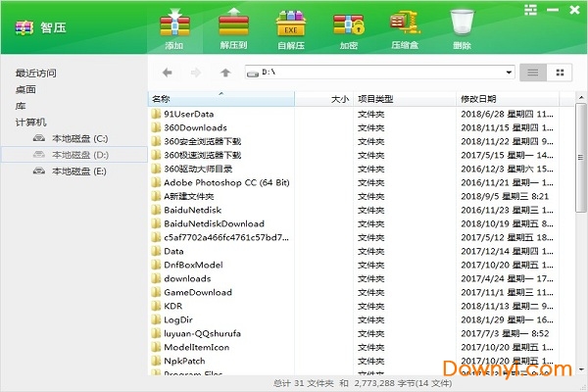
Task: Select the 360驱动大师目录 folder icon
Action: tap(156, 169)
